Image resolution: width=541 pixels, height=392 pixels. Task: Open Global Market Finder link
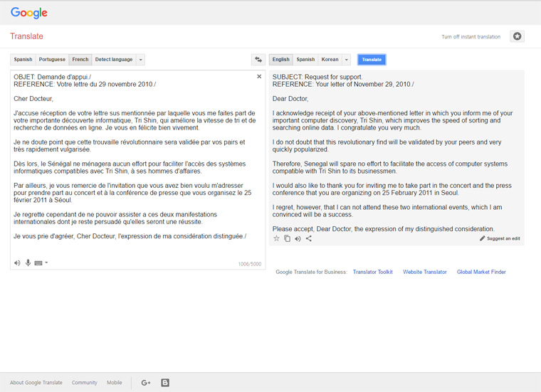[481, 272]
